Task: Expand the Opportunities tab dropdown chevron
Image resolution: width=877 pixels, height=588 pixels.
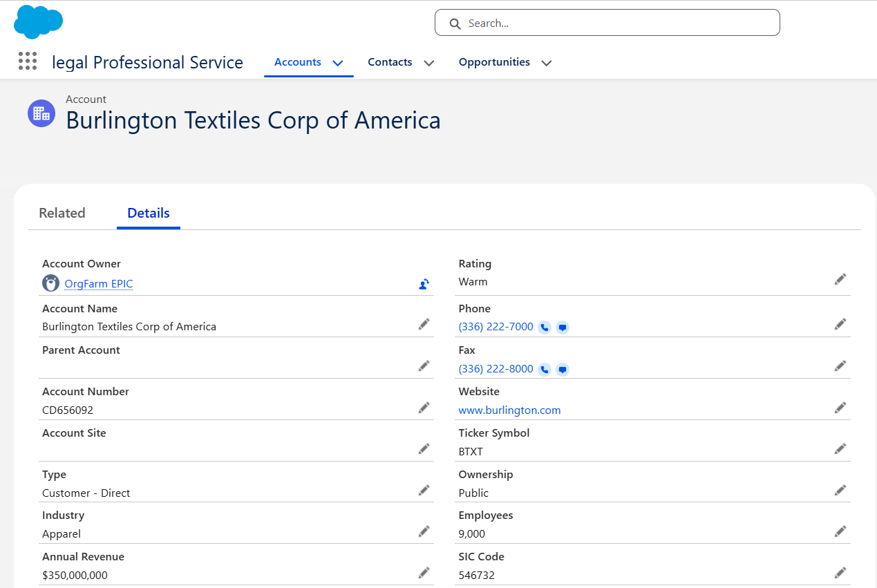Action: [547, 63]
